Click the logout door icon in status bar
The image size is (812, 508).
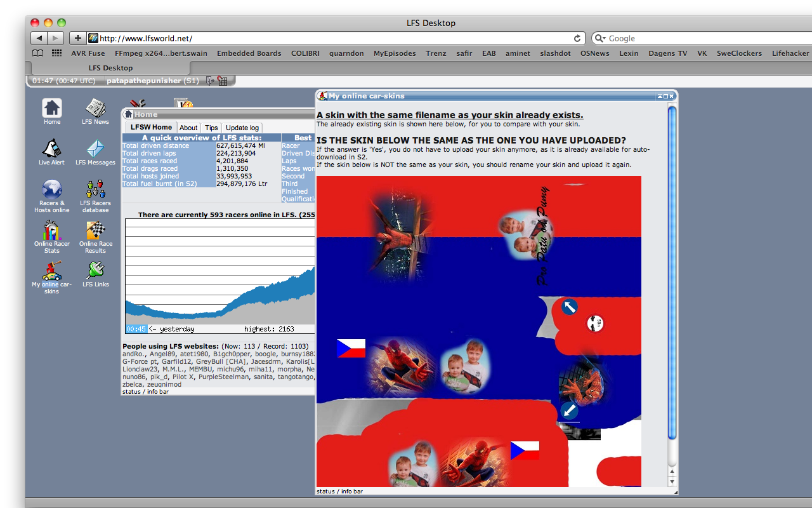point(209,81)
